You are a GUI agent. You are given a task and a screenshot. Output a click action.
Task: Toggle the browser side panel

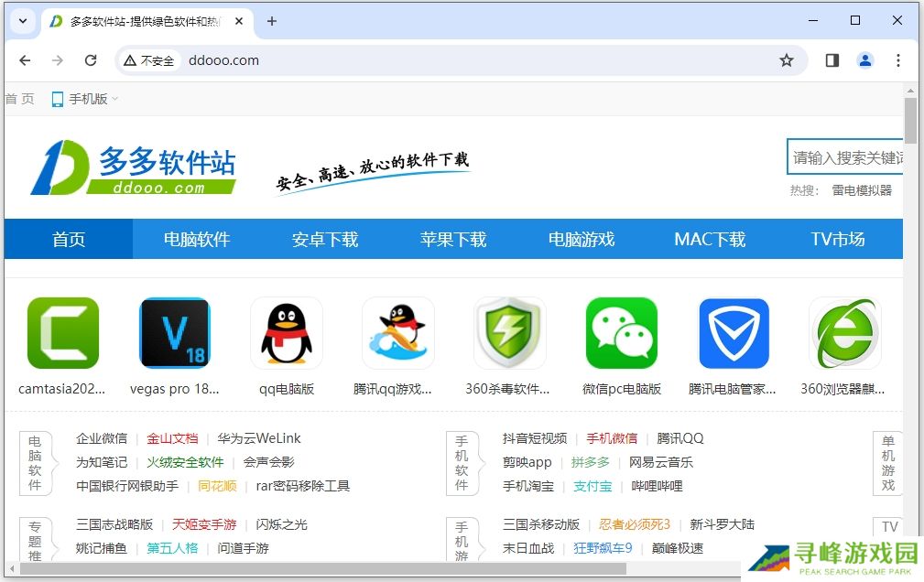tap(832, 60)
